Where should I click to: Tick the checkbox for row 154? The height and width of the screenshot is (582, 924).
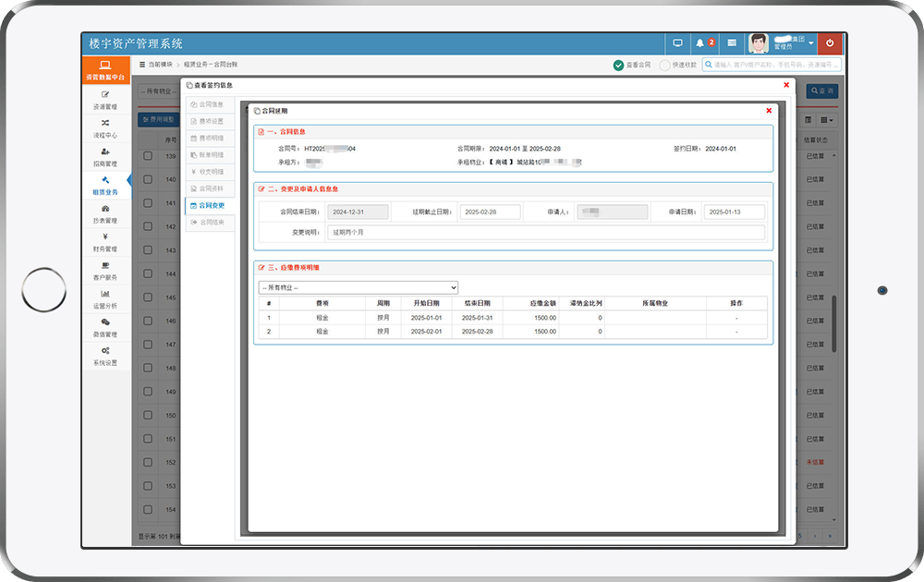tap(148, 510)
